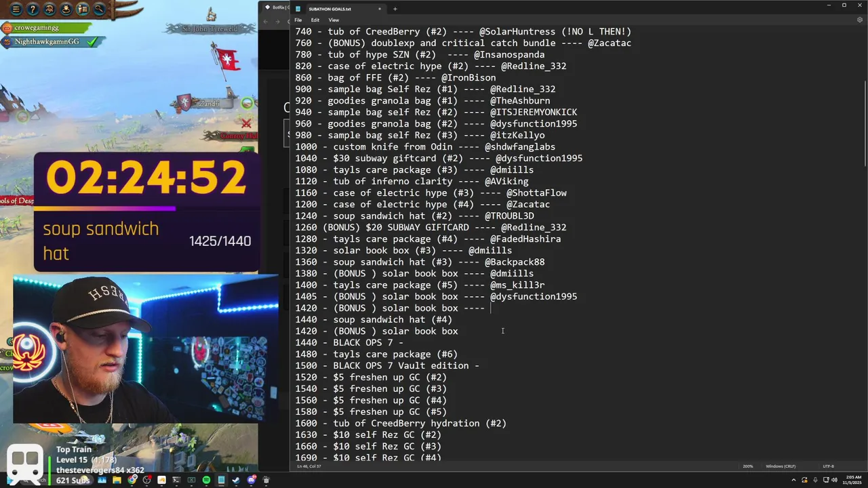Click the microphone tray icon
Image resolution: width=868 pixels, height=488 pixels.
[815, 480]
